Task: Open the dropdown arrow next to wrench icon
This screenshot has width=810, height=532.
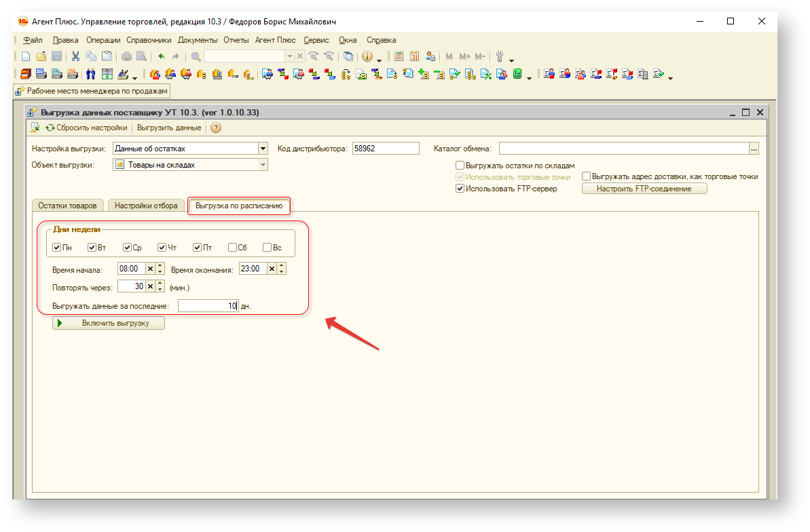Action: point(511,60)
